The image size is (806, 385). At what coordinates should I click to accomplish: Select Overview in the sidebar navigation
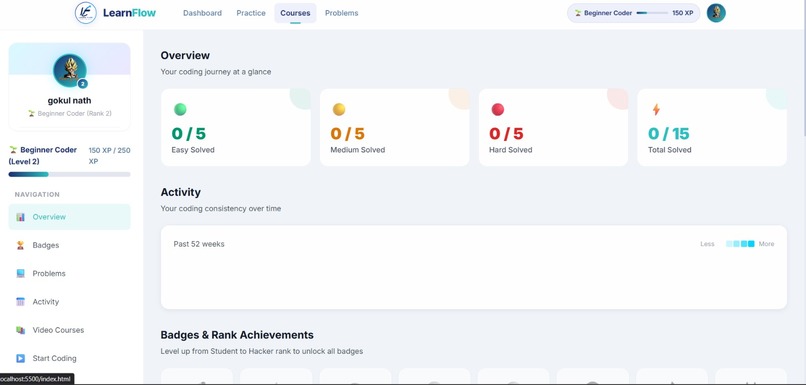pyautogui.click(x=69, y=217)
